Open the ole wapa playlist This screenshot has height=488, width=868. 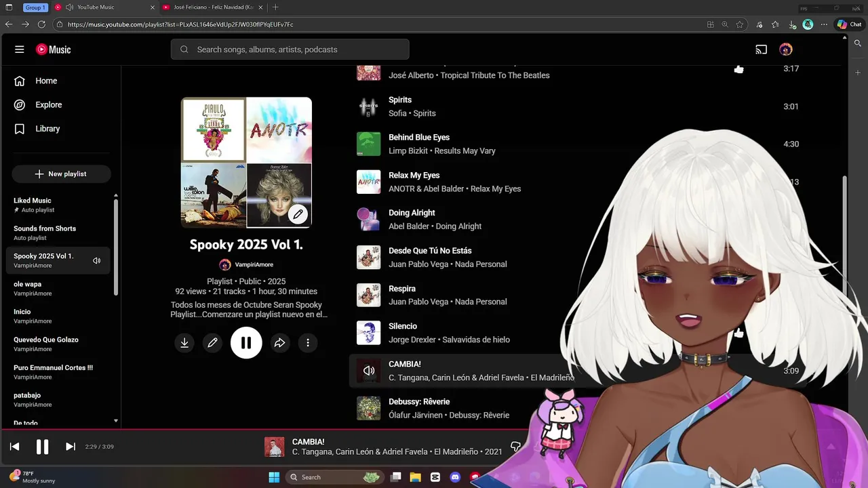tap(27, 284)
